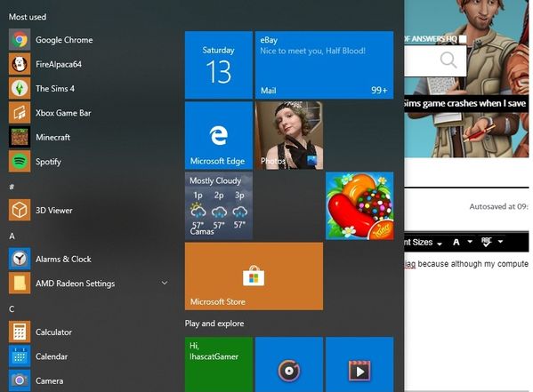
Task: Open the Photos tile
Action: (289, 135)
